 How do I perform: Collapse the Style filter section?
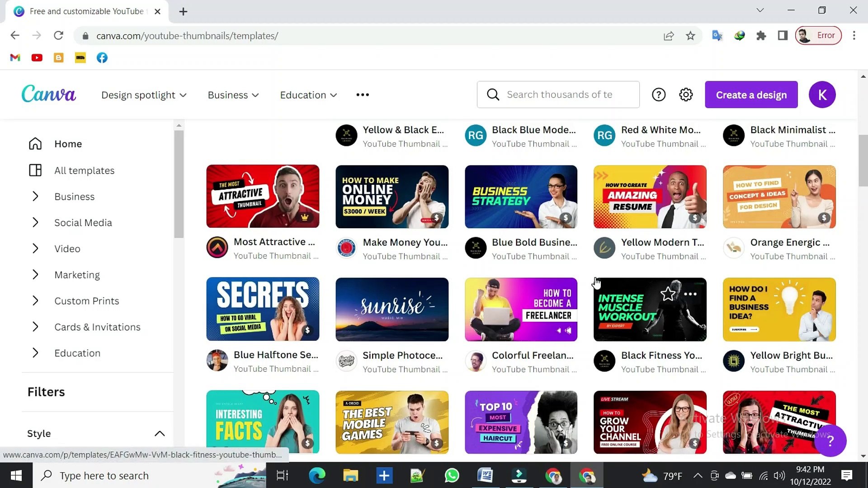pos(160,433)
